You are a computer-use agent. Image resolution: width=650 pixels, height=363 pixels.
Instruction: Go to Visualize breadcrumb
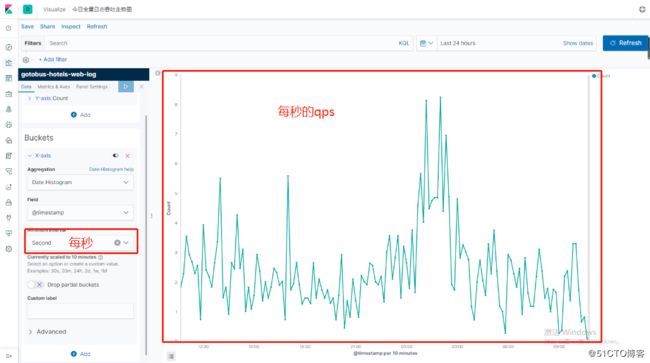pyautogui.click(x=54, y=9)
